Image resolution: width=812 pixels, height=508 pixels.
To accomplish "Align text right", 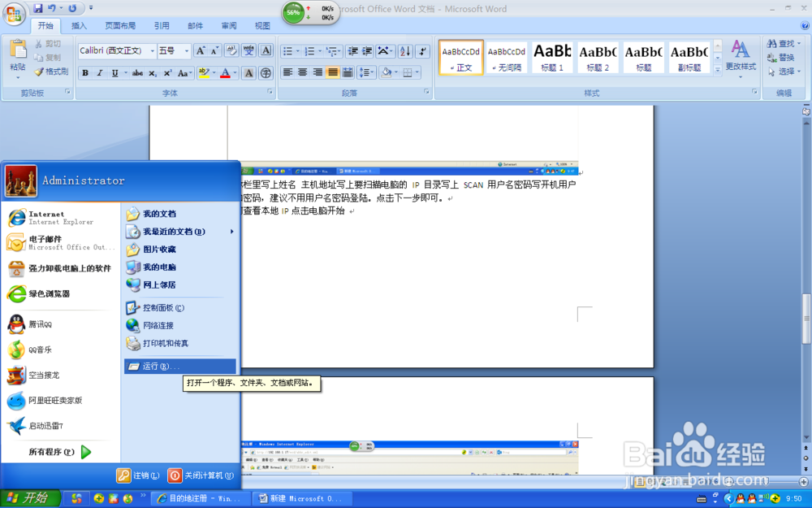I will [317, 72].
